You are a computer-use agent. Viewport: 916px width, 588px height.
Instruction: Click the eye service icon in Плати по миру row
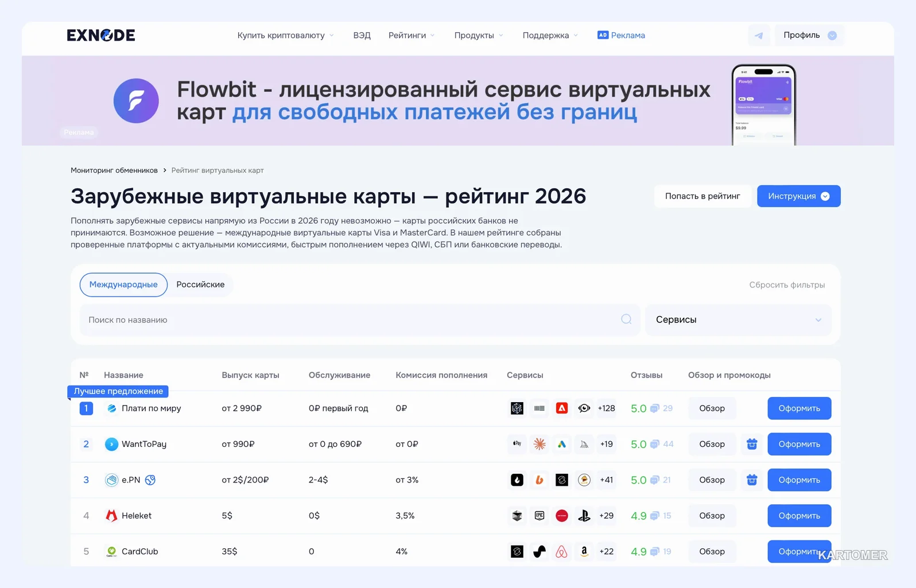584,408
